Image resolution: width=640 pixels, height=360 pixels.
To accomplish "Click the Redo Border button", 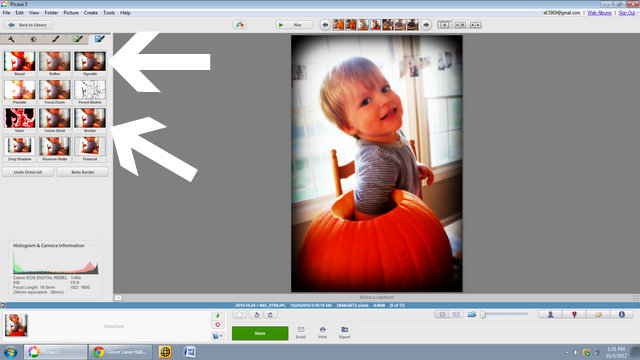I will pyautogui.click(x=83, y=172).
